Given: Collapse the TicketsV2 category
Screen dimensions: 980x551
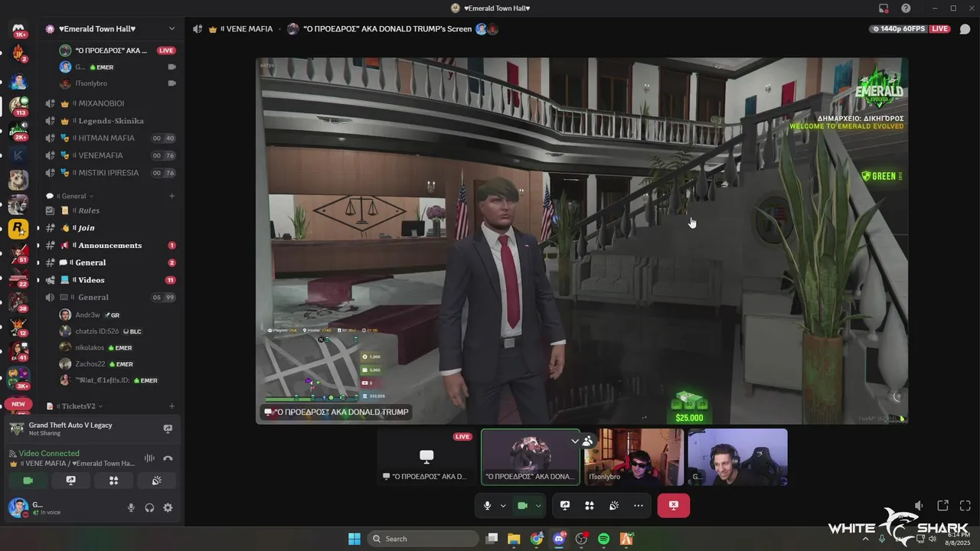Looking at the screenshot, I should (x=80, y=406).
